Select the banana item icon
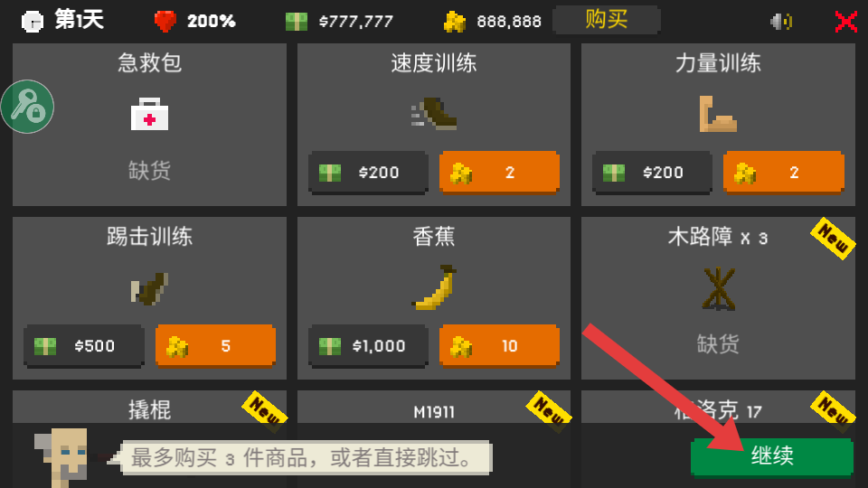 [435, 287]
